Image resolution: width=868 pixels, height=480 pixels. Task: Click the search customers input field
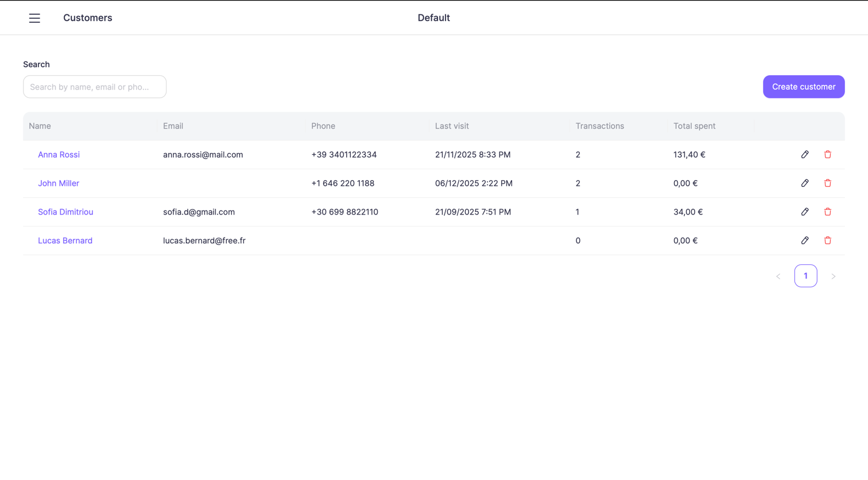(94, 87)
